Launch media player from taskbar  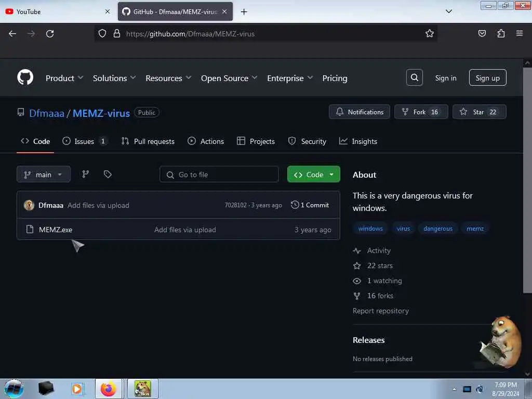pos(77,389)
